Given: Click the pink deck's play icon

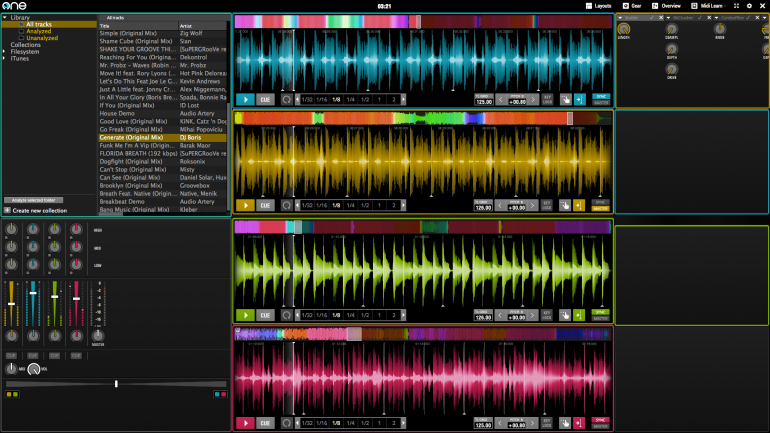Looking at the screenshot, I should tap(245, 424).
